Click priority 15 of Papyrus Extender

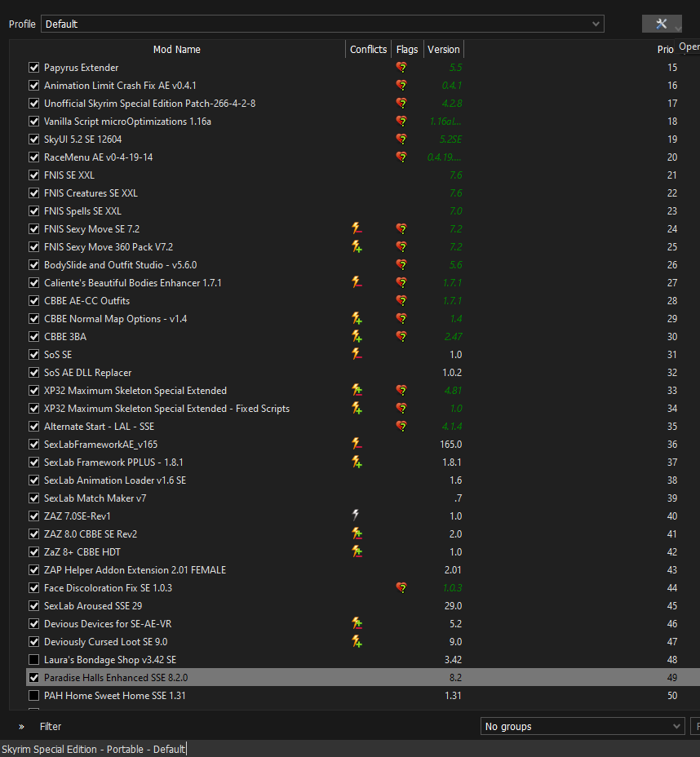point(672,68)
